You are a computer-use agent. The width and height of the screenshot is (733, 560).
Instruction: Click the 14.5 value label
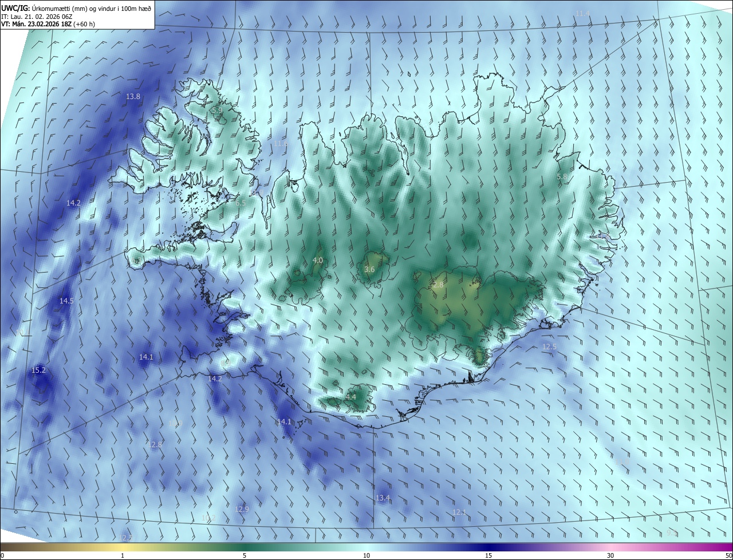coord(66,301)
